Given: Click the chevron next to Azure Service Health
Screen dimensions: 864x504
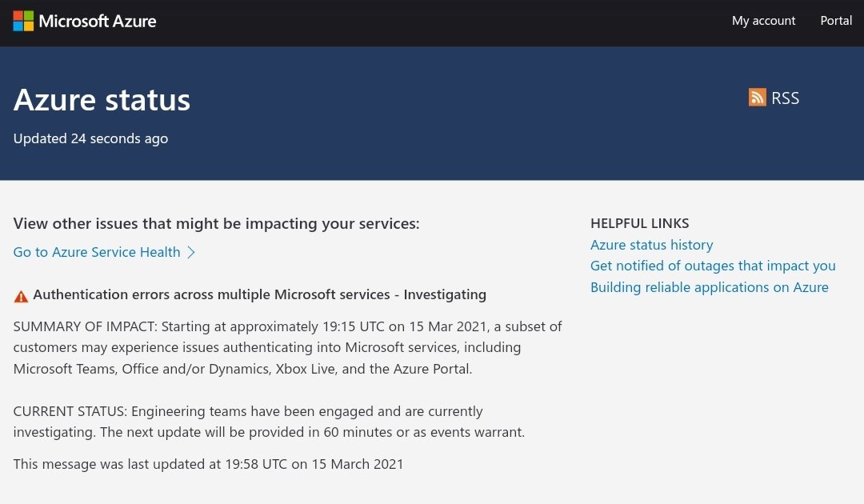Looking at the screenshot, I should click(191, 252).
